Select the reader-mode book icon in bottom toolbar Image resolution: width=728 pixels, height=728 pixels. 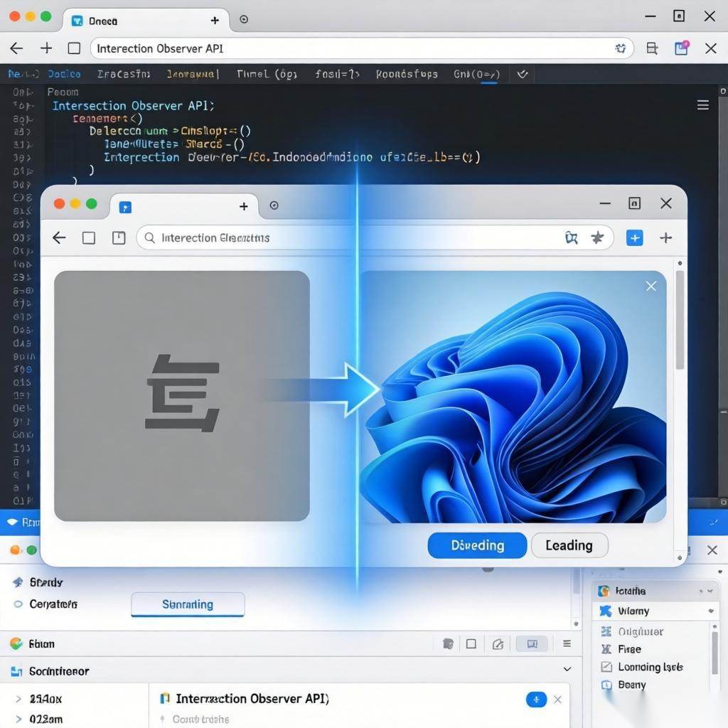pos(532,643)
